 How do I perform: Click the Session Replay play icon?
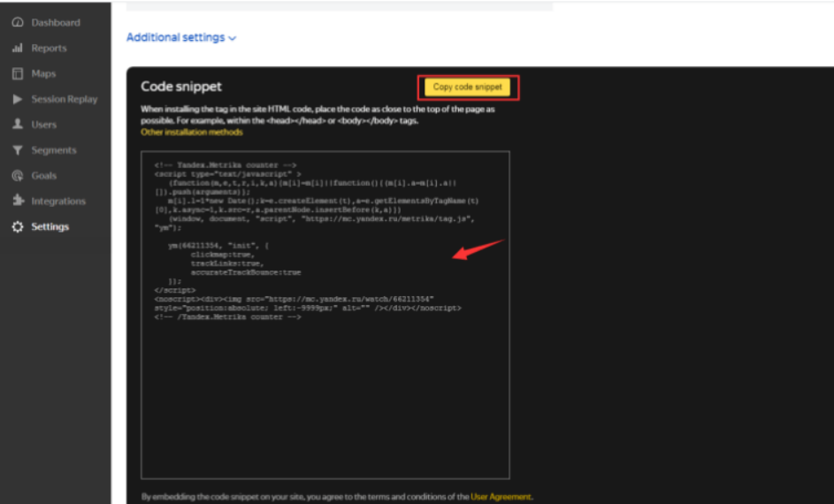pos(18,99)
